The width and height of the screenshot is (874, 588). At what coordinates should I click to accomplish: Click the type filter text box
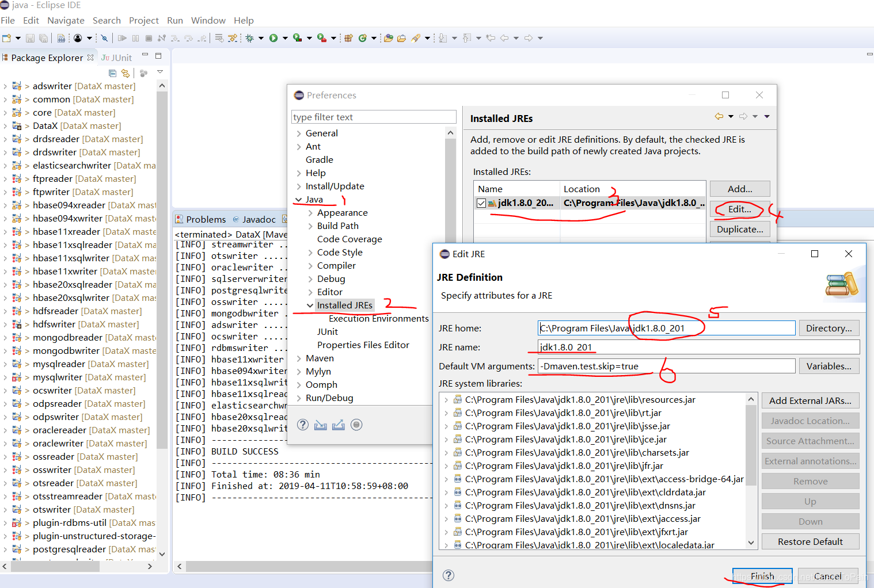374,117
